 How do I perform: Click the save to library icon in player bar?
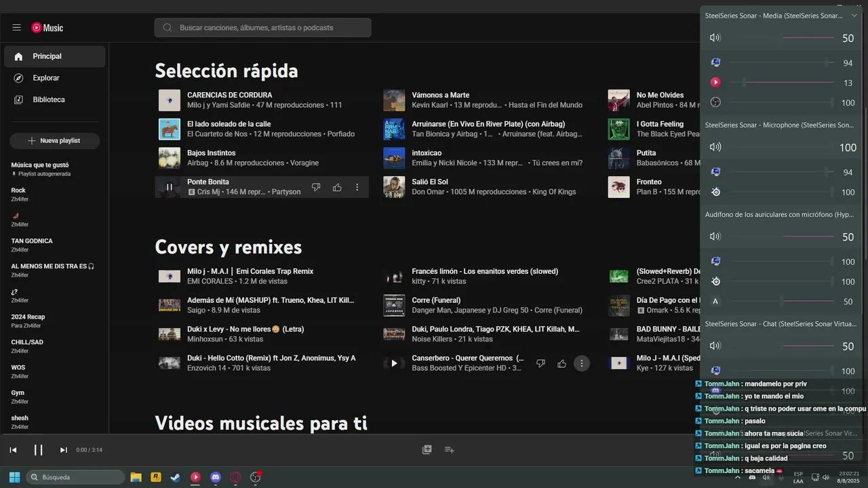[x=427, y=449]
